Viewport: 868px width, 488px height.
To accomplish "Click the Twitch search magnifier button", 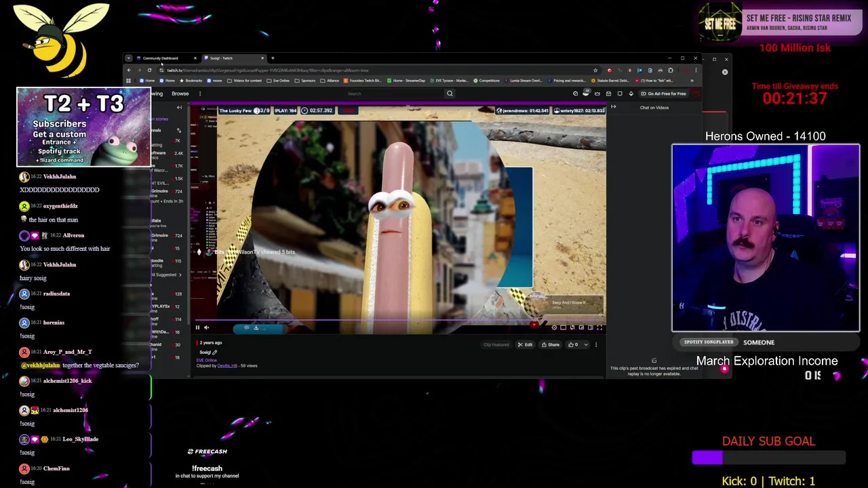I will [450, 94].
